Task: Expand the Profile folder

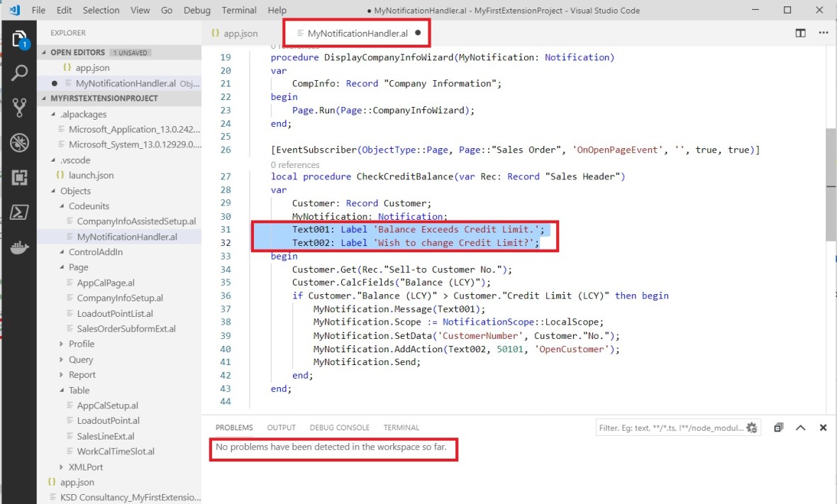Action: [x=81, y=344]
